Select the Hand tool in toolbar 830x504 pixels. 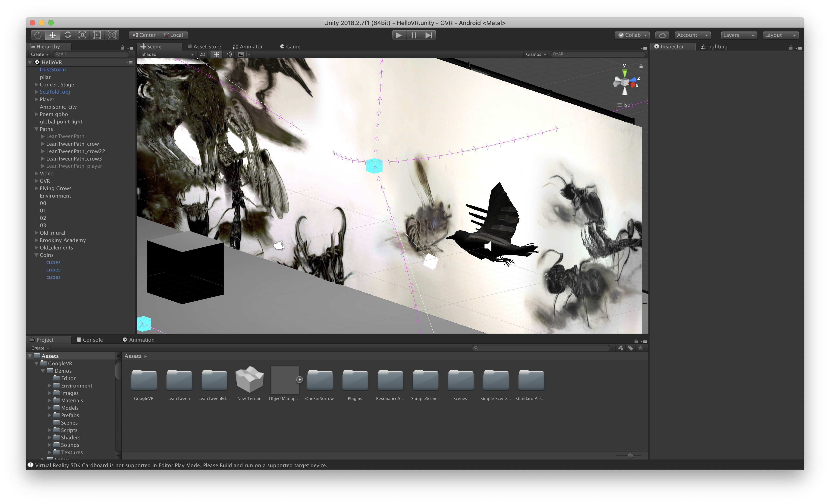[x=38, y=35]
